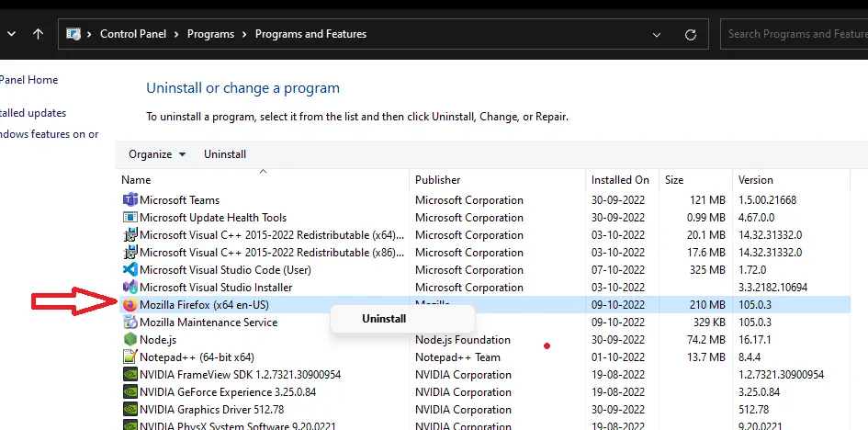The height and width of the screenshot is (430, 868).
Task: Click the Notepad++ program icon
Action: click(130, 356)
